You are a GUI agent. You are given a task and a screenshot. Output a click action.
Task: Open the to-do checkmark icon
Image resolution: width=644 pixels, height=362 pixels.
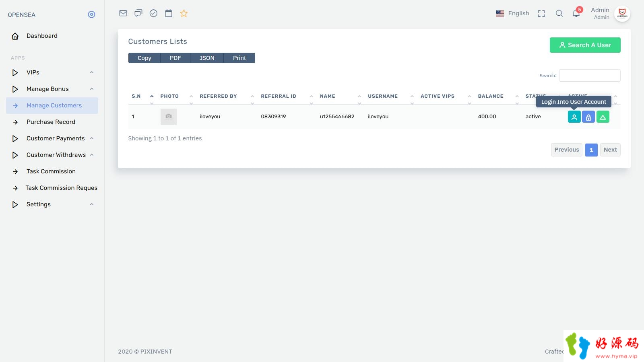click(x=153, y=13)
